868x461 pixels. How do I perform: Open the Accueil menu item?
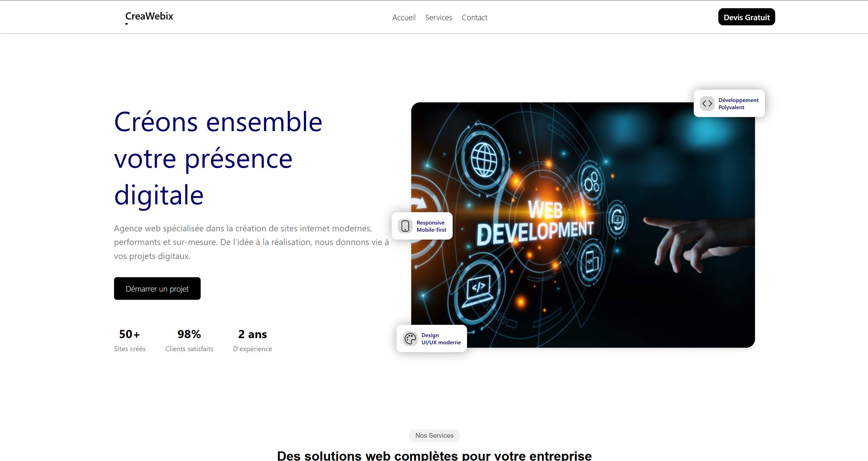click(404, 17)
